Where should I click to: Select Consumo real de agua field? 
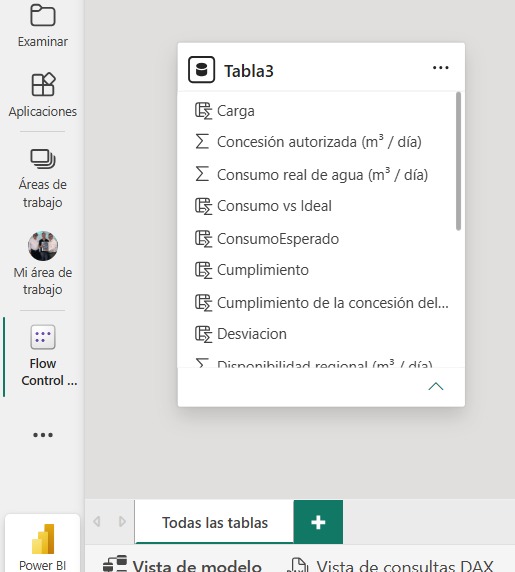(x=321, y=174)
